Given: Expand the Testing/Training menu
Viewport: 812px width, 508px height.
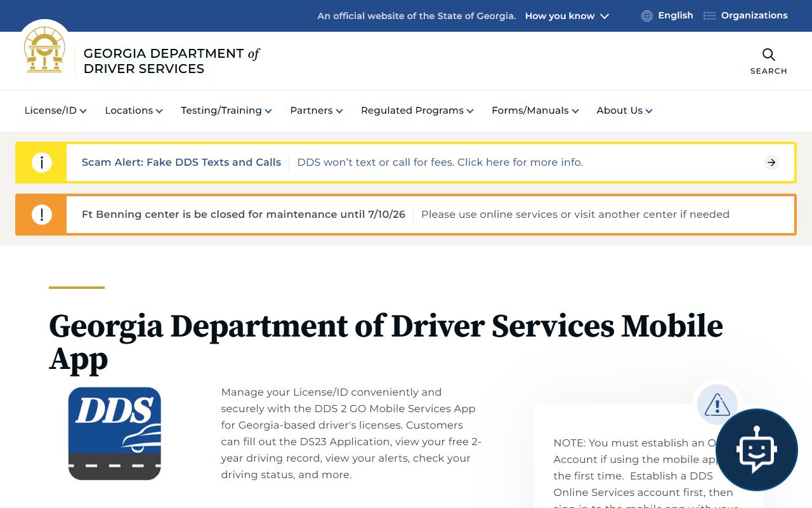Looking at the screenshot, I should coord(226,110).
